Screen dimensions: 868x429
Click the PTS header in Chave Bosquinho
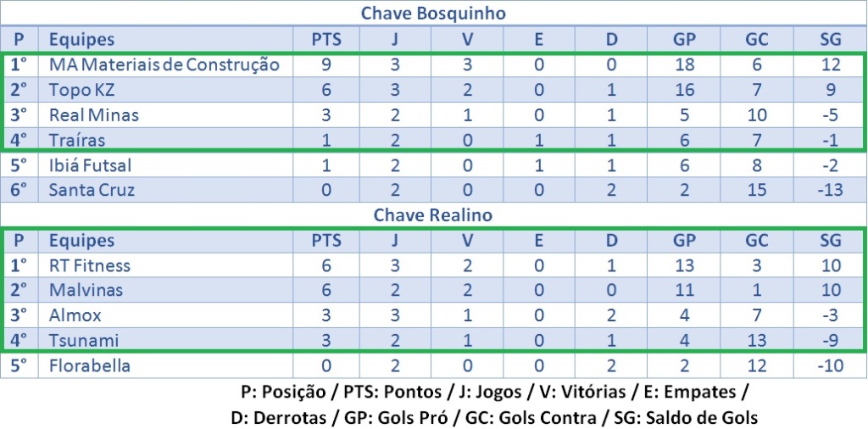coord(326,39)
